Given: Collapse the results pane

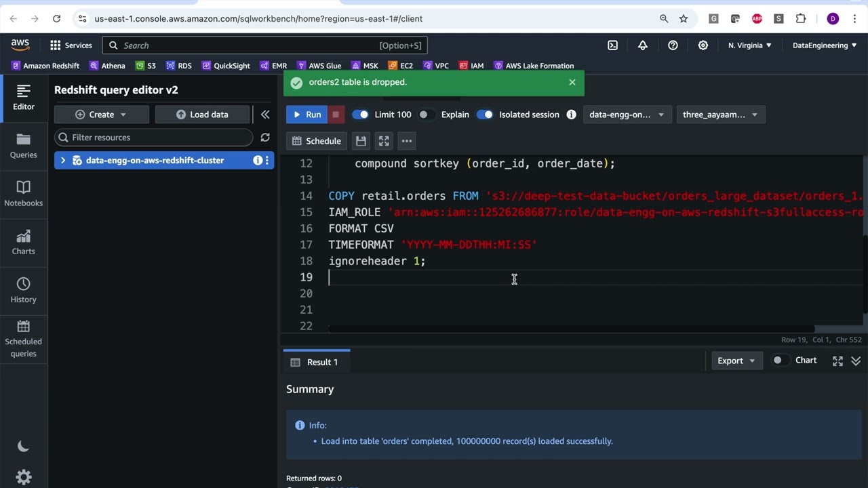Looking at the screenshot, I should tap(856, 361).
